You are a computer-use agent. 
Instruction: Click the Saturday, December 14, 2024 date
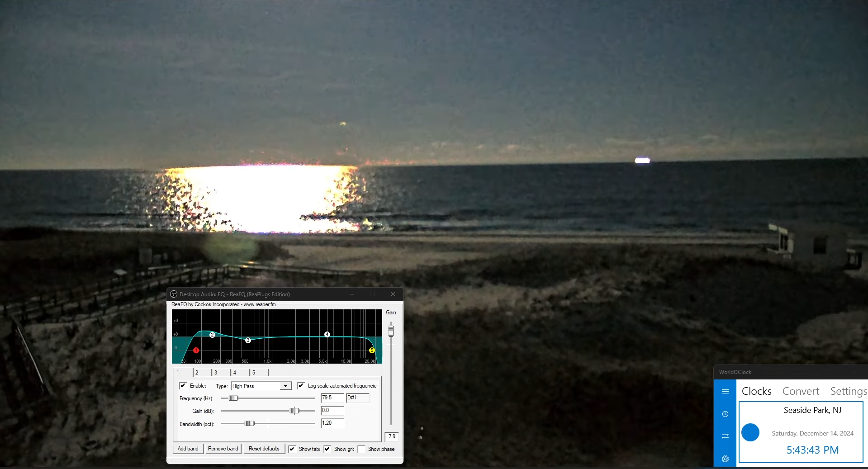(812, 433)
